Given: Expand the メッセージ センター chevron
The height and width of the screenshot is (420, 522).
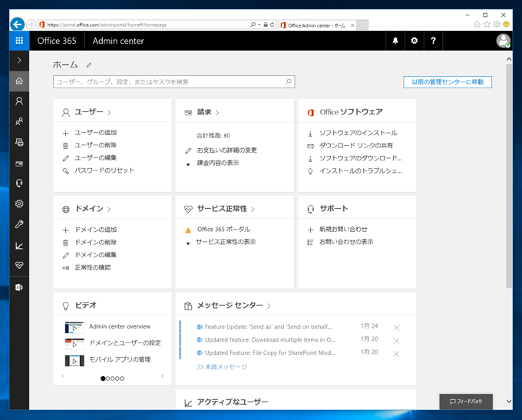Looking at the screenshot, I should (x=269, y=306).
